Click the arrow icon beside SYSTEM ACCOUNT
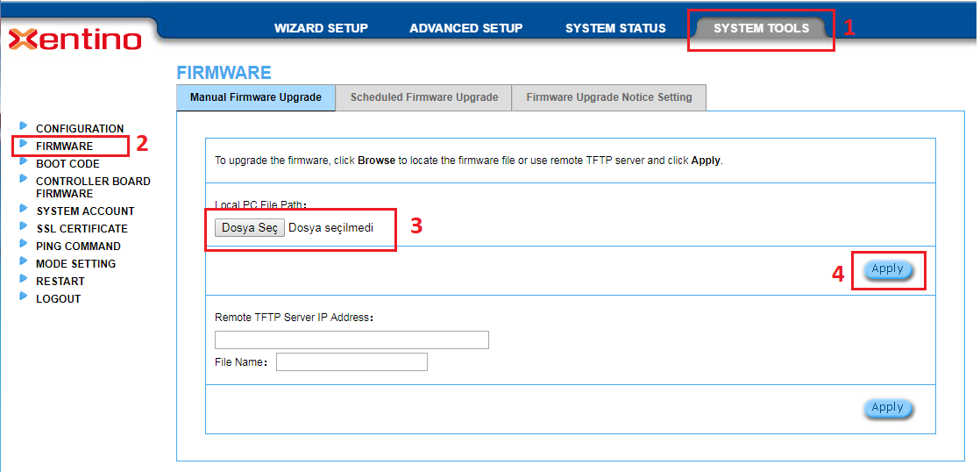The width and height of the screenshot is (980, 472). [23, 210]
